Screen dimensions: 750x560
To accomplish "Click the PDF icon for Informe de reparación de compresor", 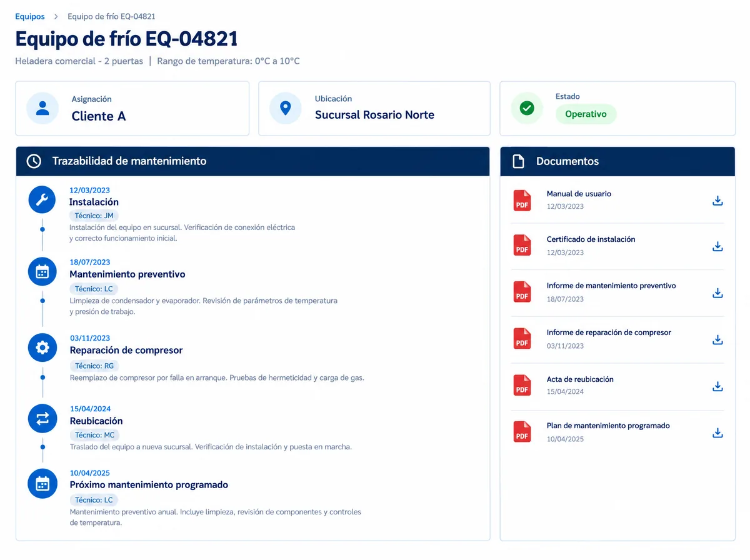I will click(522, 339).
